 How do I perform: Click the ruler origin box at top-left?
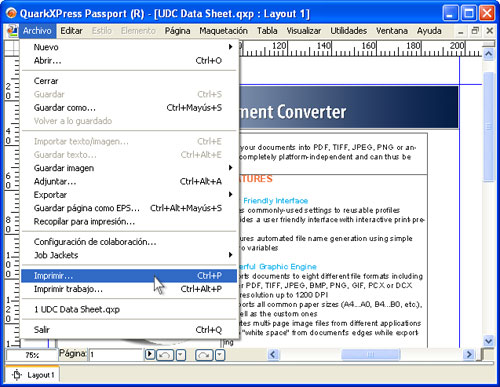[12, 48]
